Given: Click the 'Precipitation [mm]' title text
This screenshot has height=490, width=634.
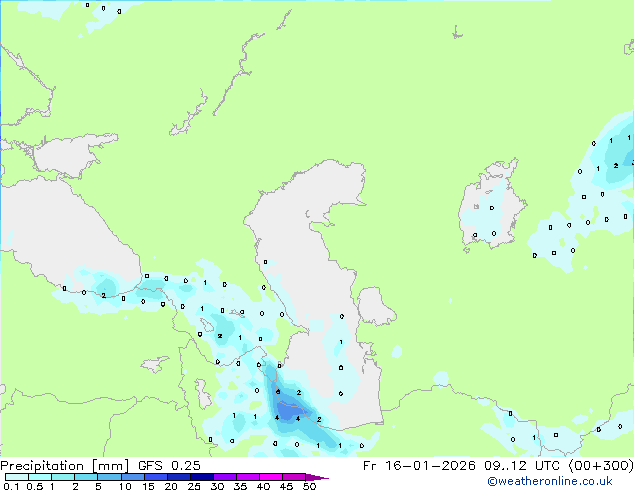Looking at the screenshot, I should click(x=65, y=466).
